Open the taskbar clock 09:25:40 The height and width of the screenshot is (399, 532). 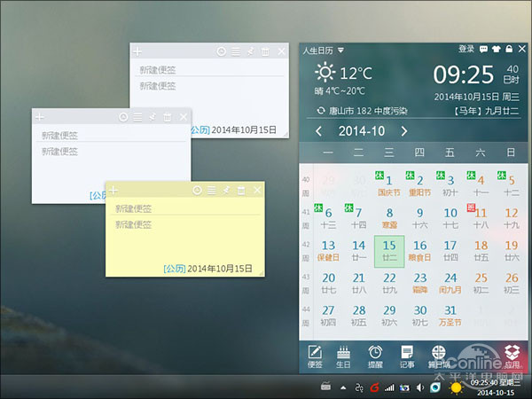(x=496, y=387)
